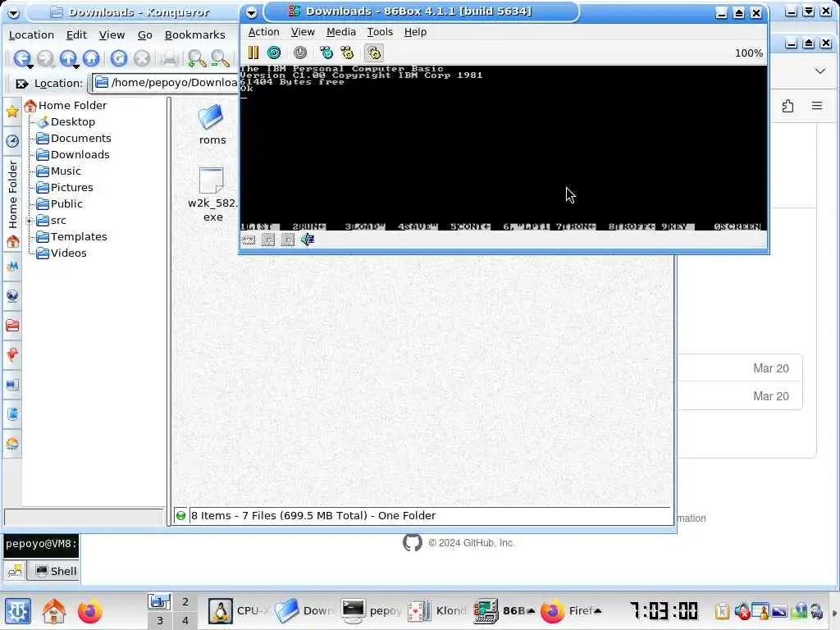Open a new terminal session icon beside Shell
This screenshot has height=630, width=840.
[x=15, y=571]
